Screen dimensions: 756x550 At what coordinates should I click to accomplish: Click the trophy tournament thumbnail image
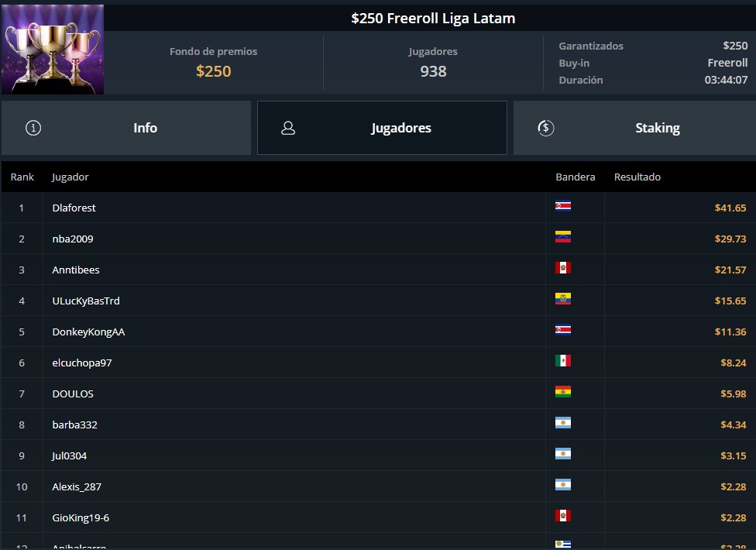tap(53, 49)
